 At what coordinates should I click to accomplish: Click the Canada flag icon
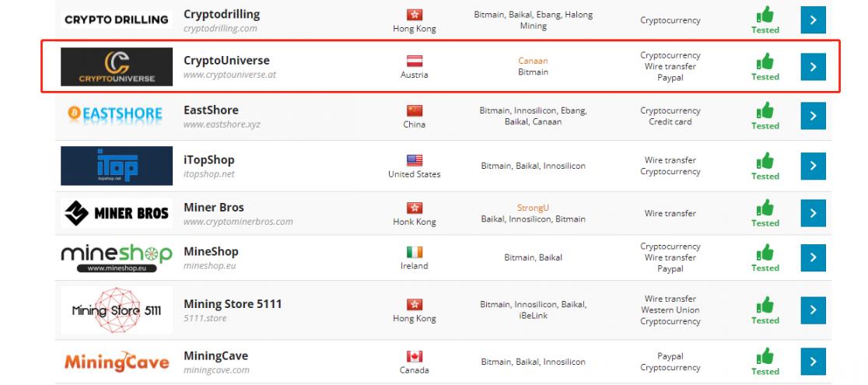pyautogui.click(x=415, y=356)
